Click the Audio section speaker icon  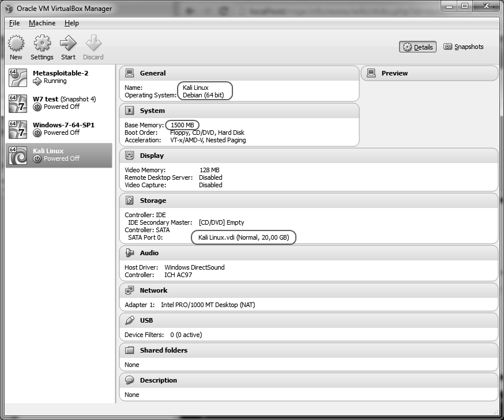130,253
